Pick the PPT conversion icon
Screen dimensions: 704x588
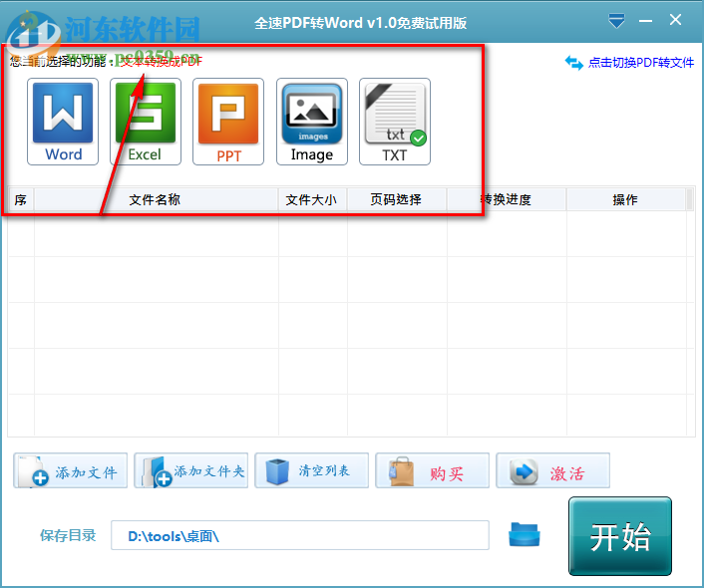(228, 122)
